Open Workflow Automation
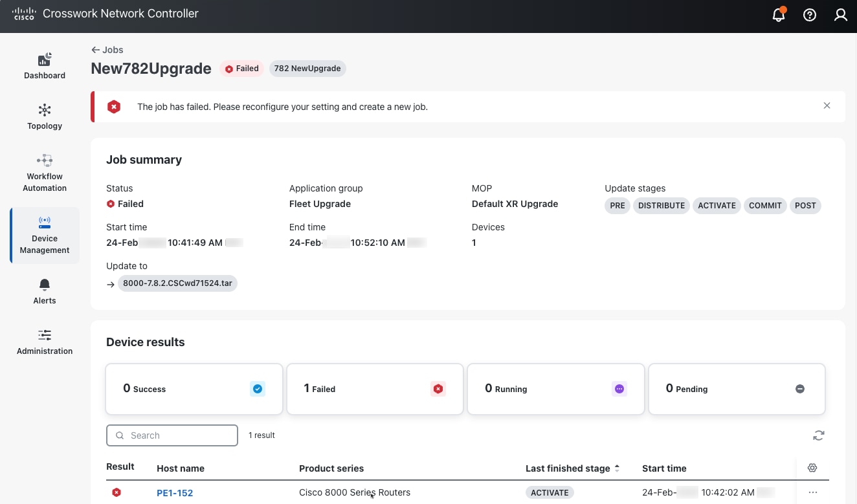 [x=44, y=171]
